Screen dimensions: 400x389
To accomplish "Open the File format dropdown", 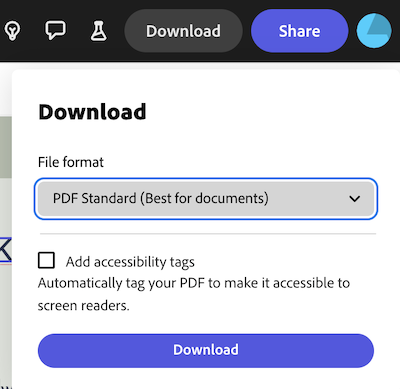I will coord(206,199).
